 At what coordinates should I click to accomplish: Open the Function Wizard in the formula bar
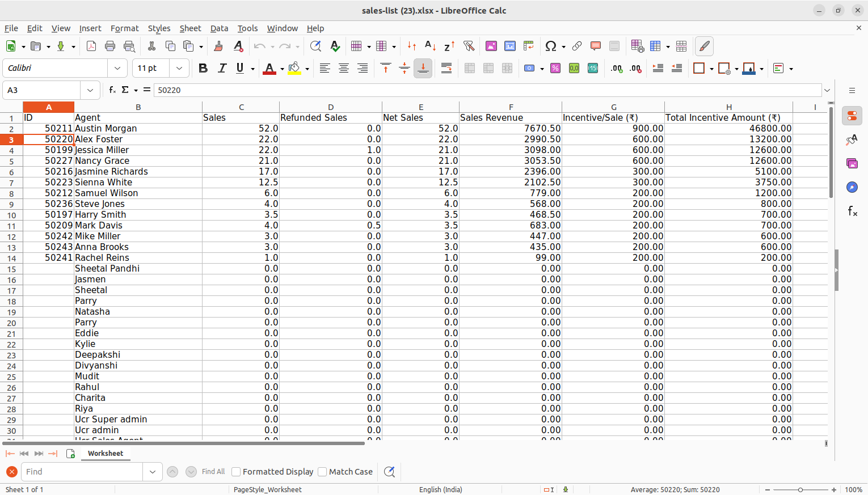click(x=112, y=90)
